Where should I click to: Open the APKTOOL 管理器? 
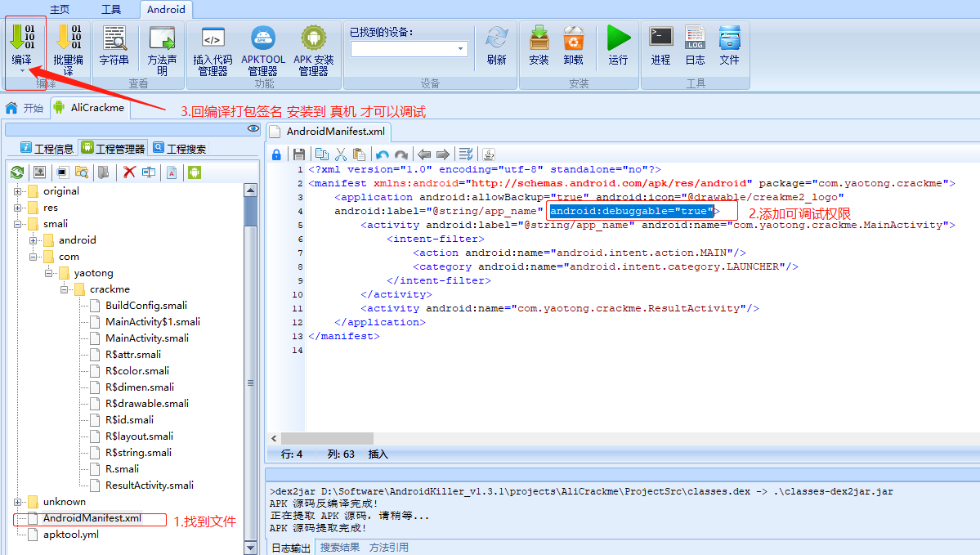point(263,50)
